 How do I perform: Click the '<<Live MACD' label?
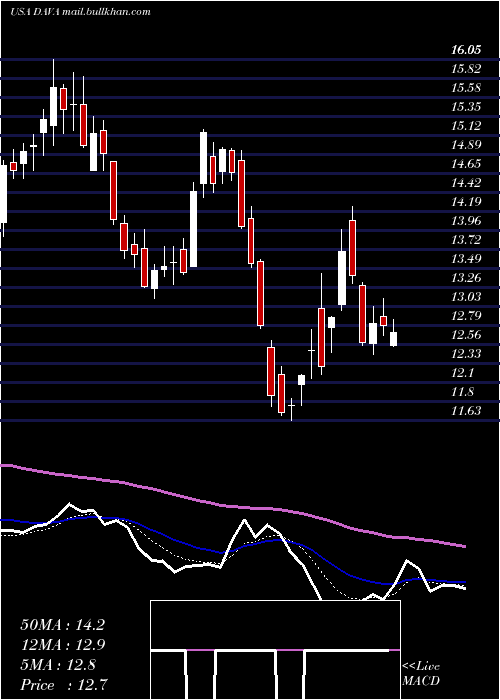[x=421, y=674]
